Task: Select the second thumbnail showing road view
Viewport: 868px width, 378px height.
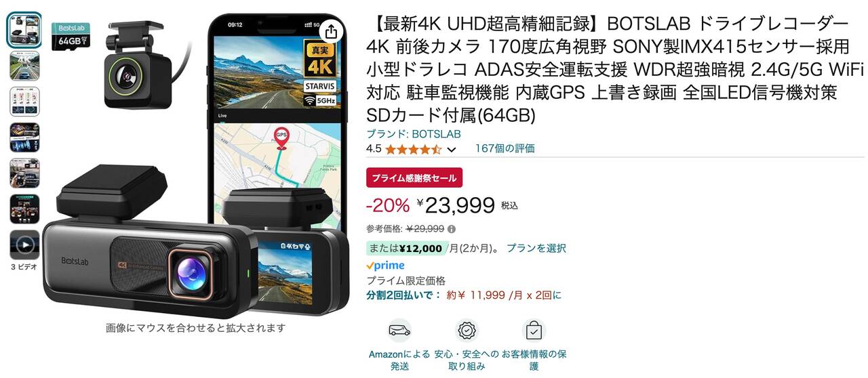Action: click(x=24, y=66)
